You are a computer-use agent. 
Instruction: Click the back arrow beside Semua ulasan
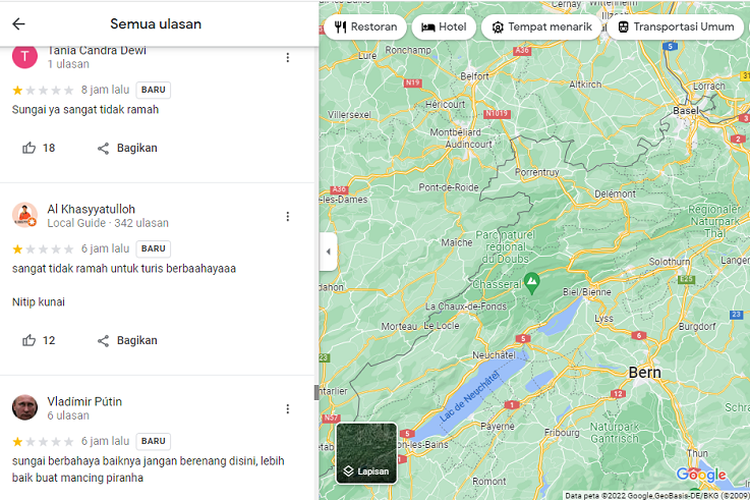pyautogui.click(x=19, y=24)
